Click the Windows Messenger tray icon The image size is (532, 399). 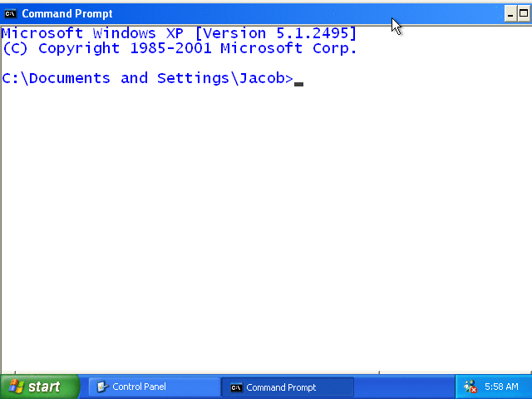tap(470, 387)
